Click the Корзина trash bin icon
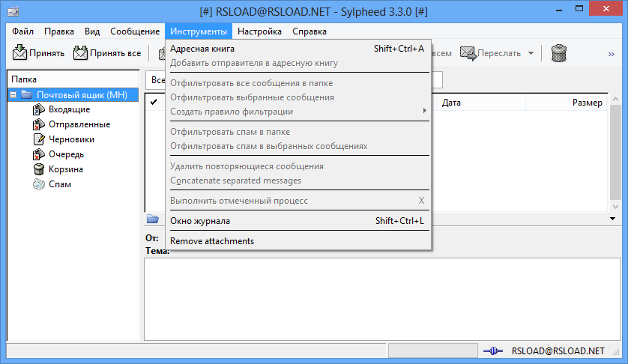Viewport: 628px width, 364px height. pyautogui.click(x=38, y=169)
